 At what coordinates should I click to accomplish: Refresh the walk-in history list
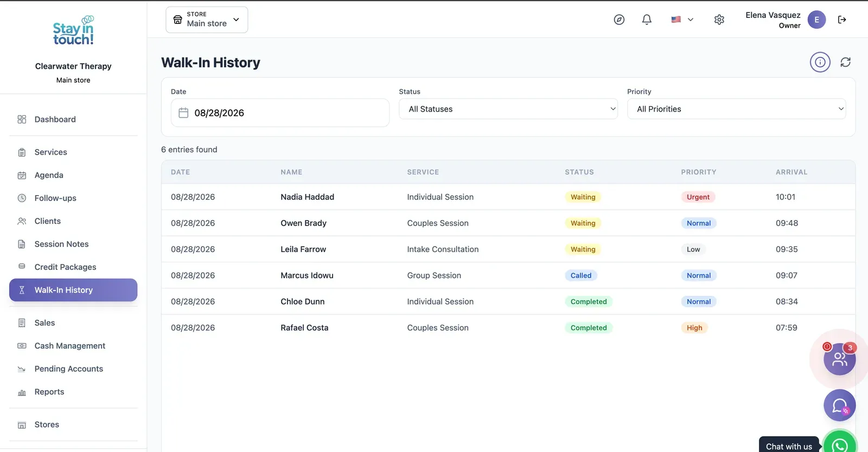pos(846,62)
